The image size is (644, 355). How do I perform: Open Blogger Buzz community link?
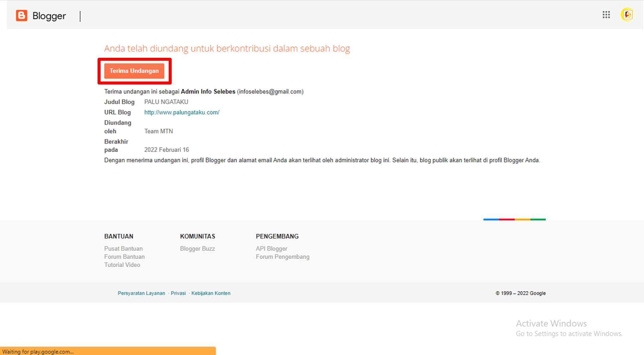197,248
